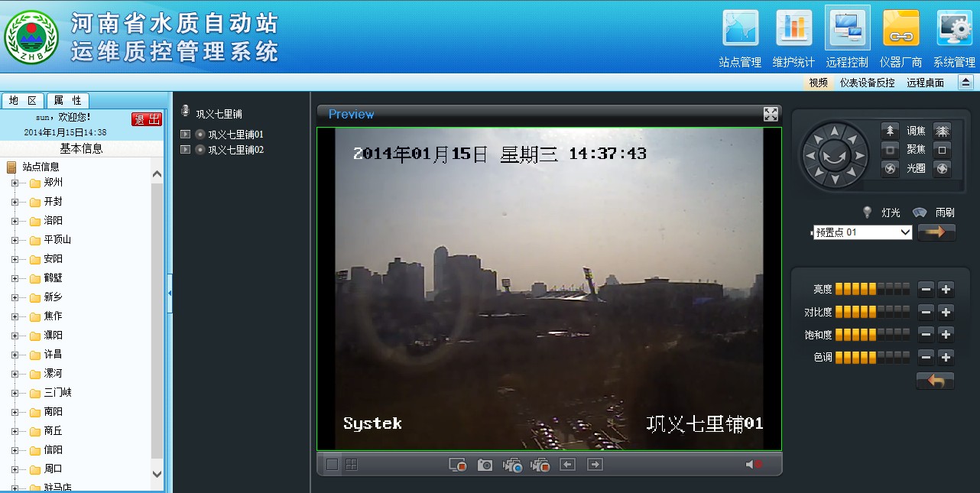The width and height of the screenshot is (980, 493).
Task: Open iris with 光圈 left button
Action: click(890, 168)
